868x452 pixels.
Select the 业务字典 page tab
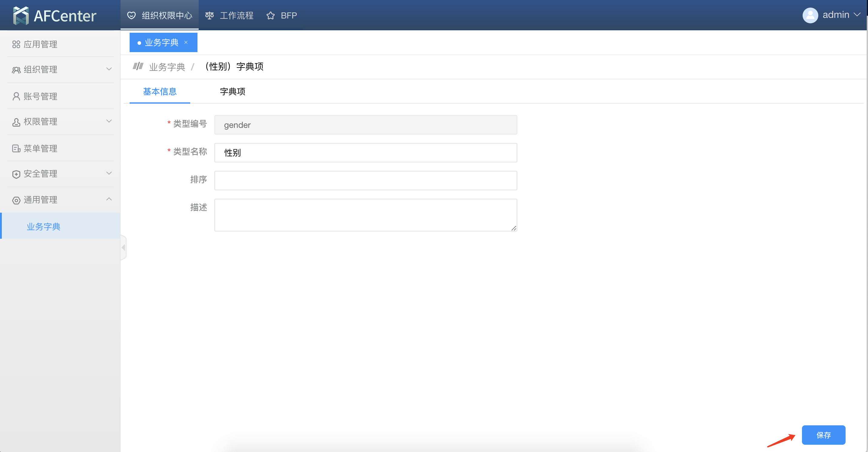164,42
